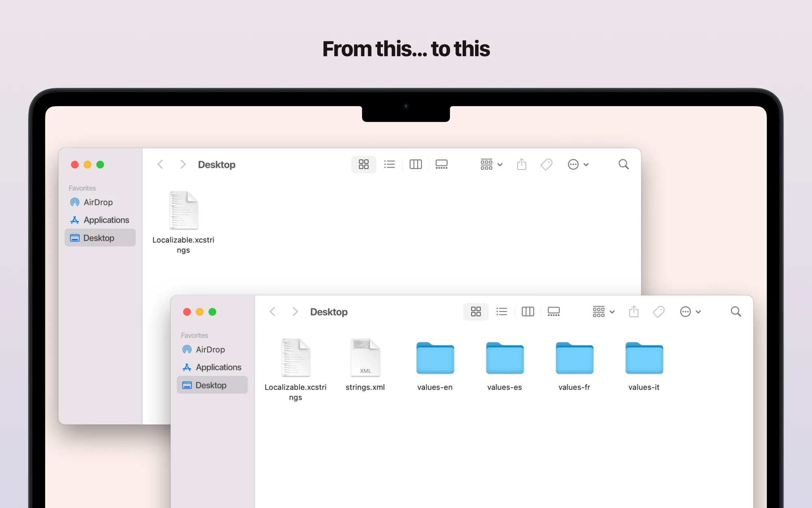
Task: Switch back Finder window to list view
Action: pos(389,164)
